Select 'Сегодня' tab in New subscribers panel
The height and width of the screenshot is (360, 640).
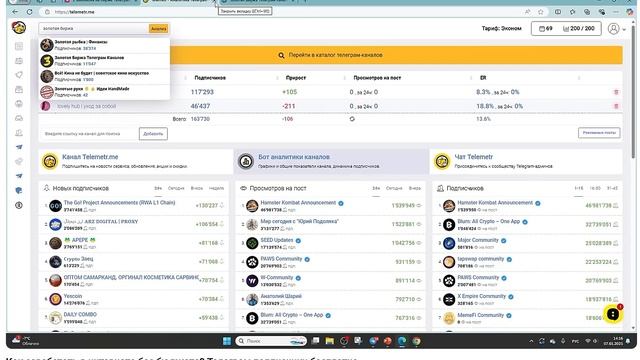pyautogui.click(x=176, y=188)
